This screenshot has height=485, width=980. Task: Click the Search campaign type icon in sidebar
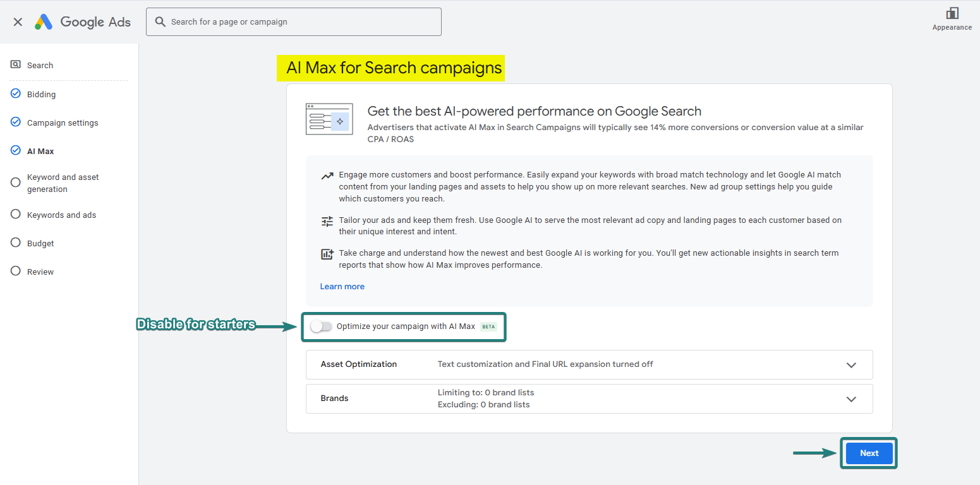point(16,64)
